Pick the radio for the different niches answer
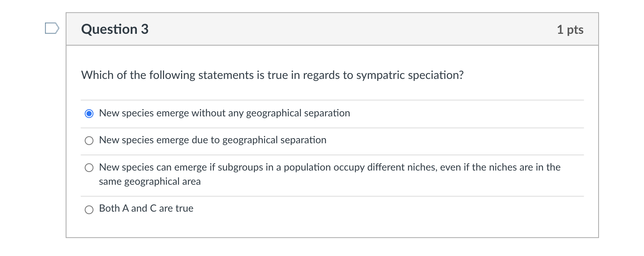The width and height of the screenshot is (644, 256). (x=89, y=168)
